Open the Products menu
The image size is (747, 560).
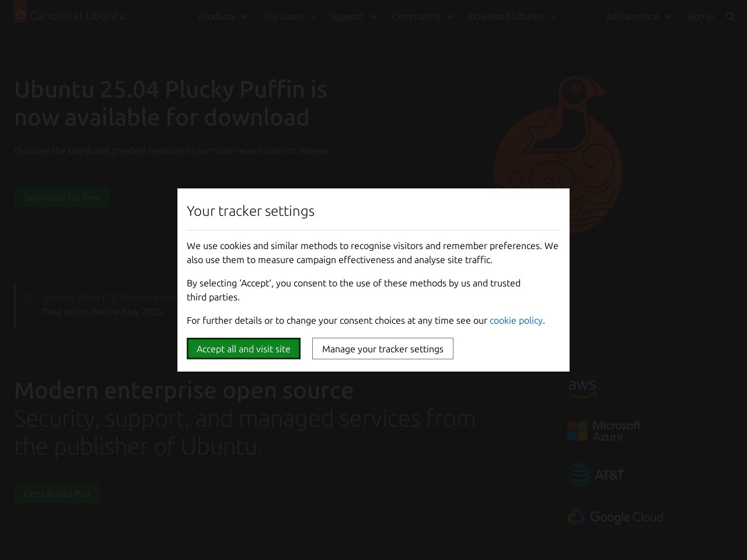coord(224,16)
